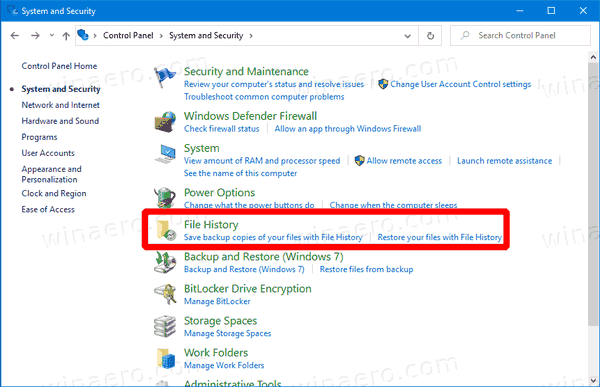Select Network and Internet in the sidebar
Viewport: 600px width, 387px height.
[60, 105]
